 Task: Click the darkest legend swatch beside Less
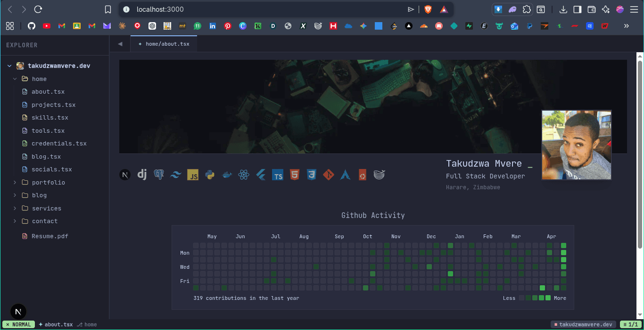[x=521, y=298]
